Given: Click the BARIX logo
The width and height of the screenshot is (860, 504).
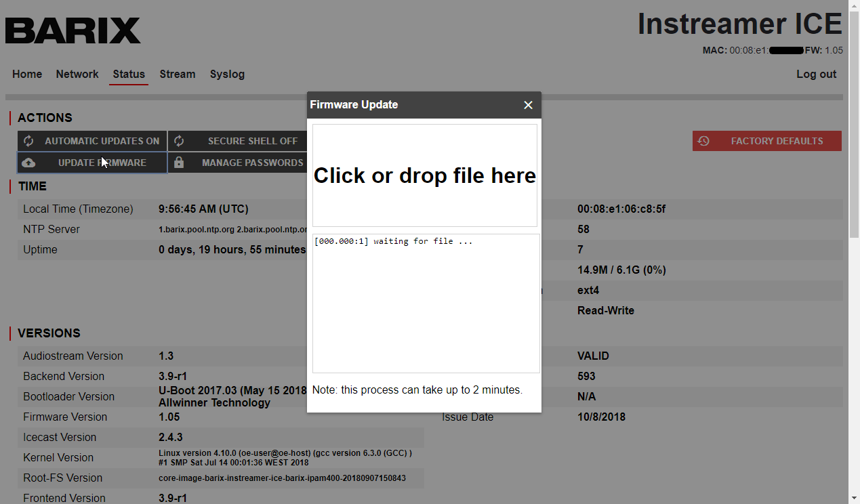Looking at the screenshot, I should (73, 30).
